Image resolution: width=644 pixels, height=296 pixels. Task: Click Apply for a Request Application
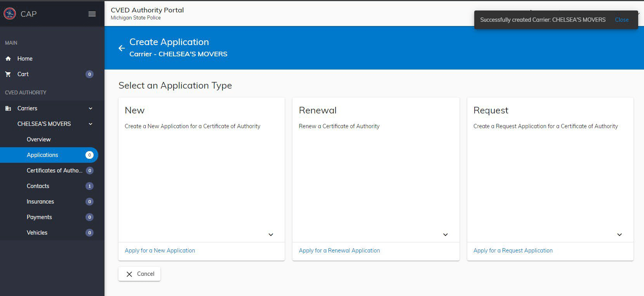pyautogui.click(x=513, y=251)
